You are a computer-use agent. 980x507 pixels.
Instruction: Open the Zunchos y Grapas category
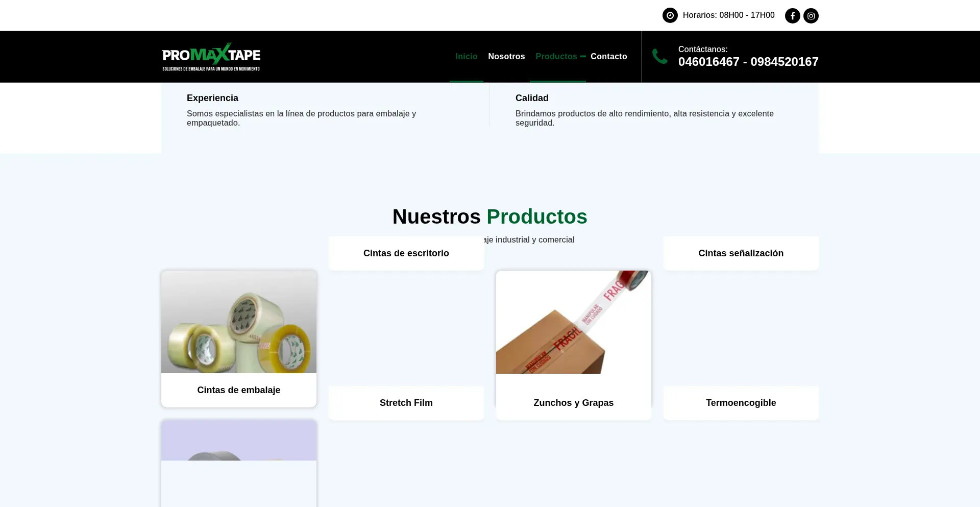click(573, 403)
